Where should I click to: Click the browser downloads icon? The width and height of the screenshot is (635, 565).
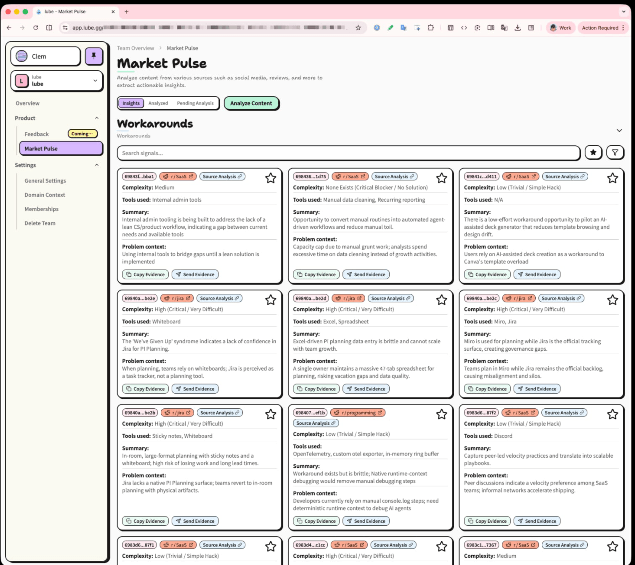(517, 28)
